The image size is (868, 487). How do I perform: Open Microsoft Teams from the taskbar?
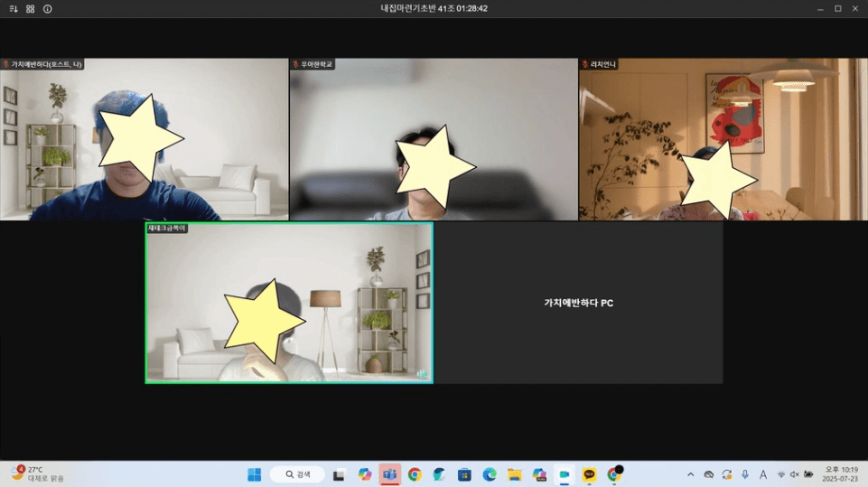coord(389,474)
